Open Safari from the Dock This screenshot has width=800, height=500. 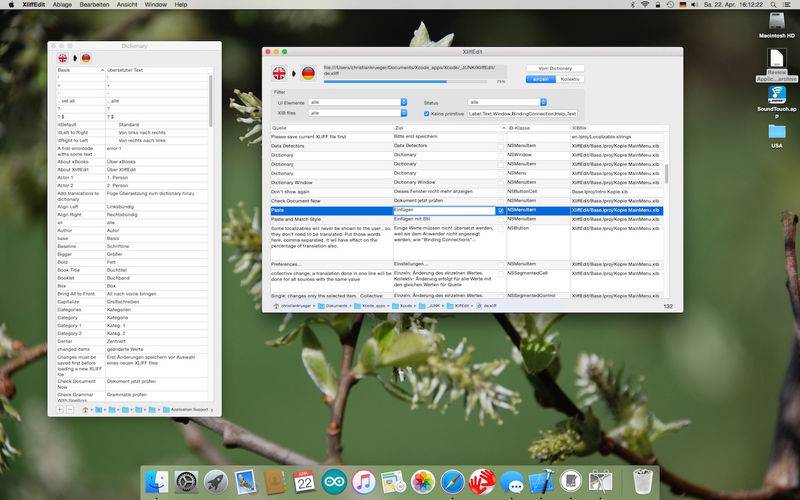[452, 481]
